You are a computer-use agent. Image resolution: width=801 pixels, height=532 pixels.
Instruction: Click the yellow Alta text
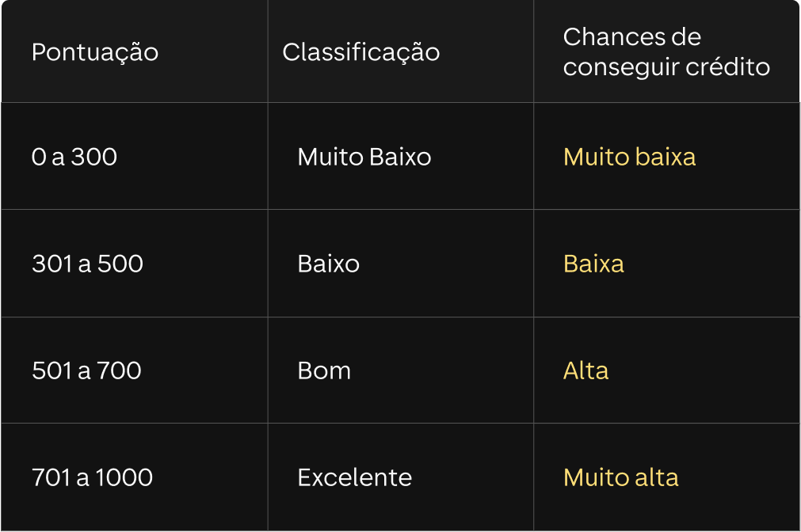(x=585, y=370)
